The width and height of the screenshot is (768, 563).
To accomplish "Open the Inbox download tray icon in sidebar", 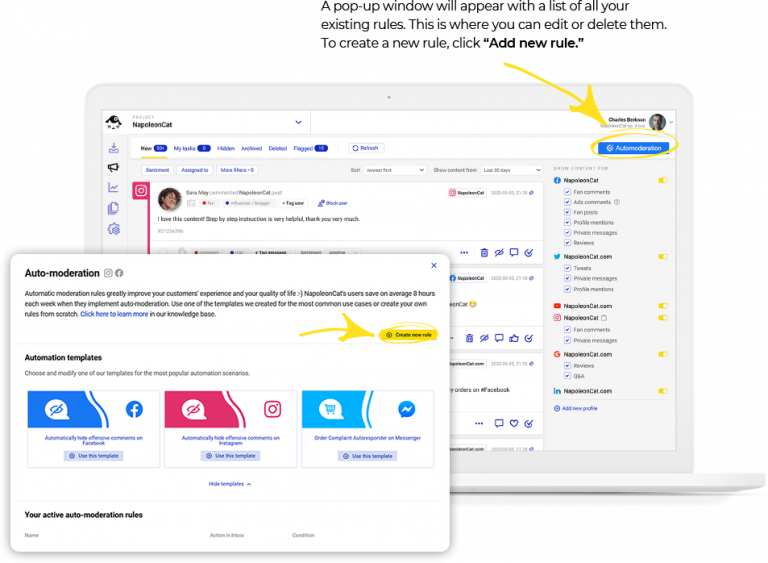I will click(114, 148).
